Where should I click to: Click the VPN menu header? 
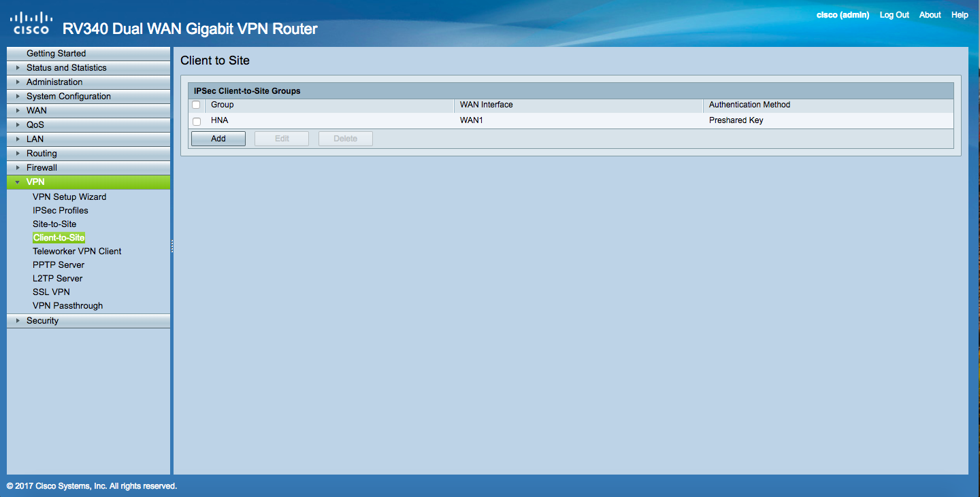point(88,182)
